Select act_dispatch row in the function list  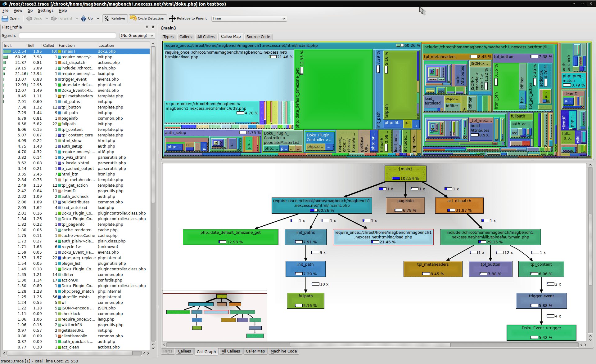[x=73, y=63]
